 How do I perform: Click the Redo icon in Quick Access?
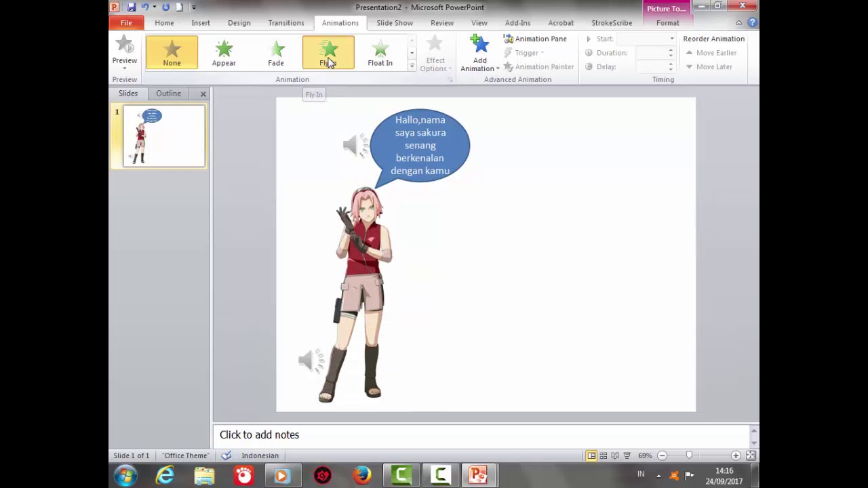[x=165, y=7]
